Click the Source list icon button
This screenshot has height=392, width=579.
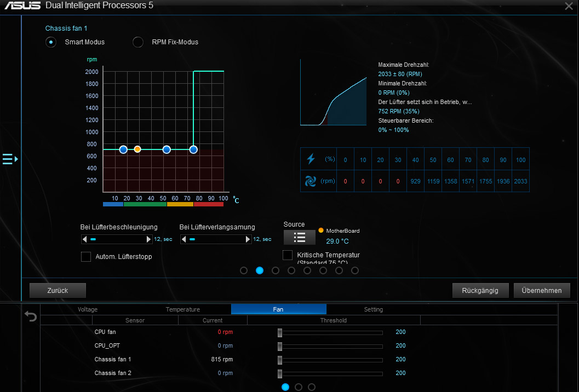tap(300, 238)
